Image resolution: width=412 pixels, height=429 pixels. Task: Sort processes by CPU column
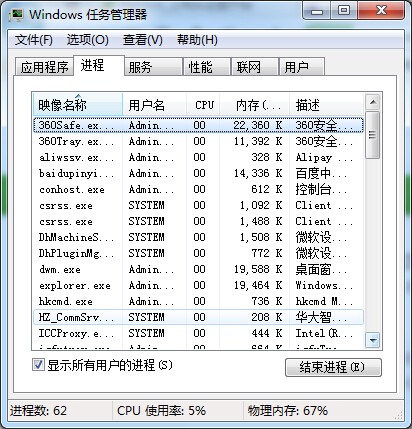(203, 105)
